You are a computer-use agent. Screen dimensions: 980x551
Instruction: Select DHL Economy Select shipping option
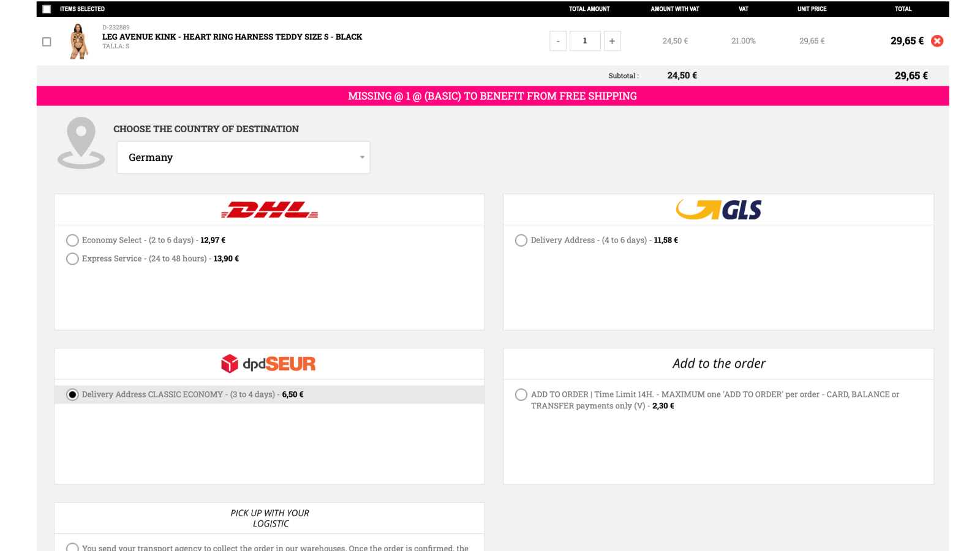point(72,240)
